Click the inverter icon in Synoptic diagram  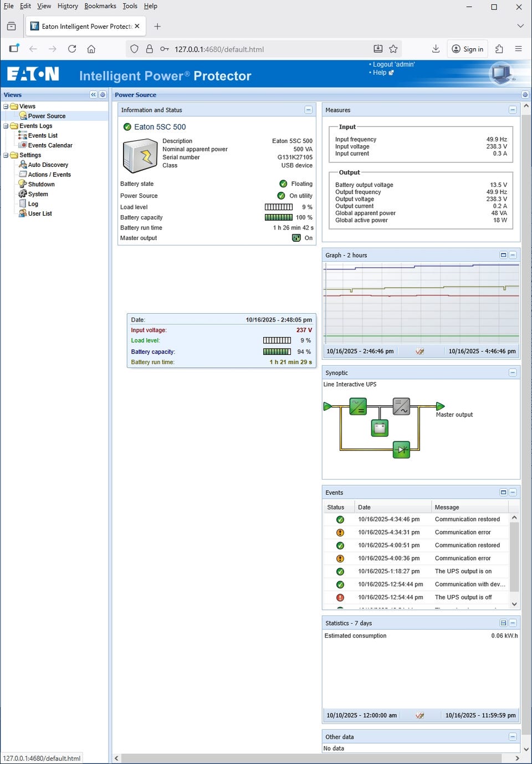coord(401,406)
